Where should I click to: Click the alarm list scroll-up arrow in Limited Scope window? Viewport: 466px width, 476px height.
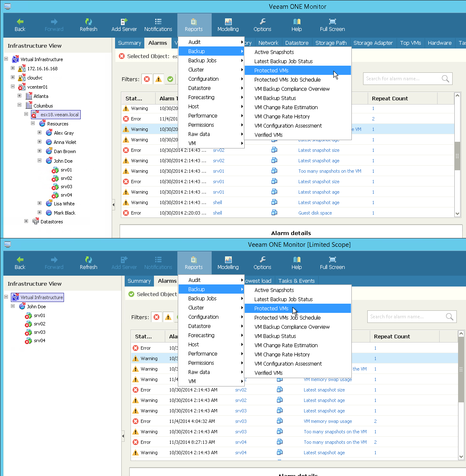coord(461,334)
